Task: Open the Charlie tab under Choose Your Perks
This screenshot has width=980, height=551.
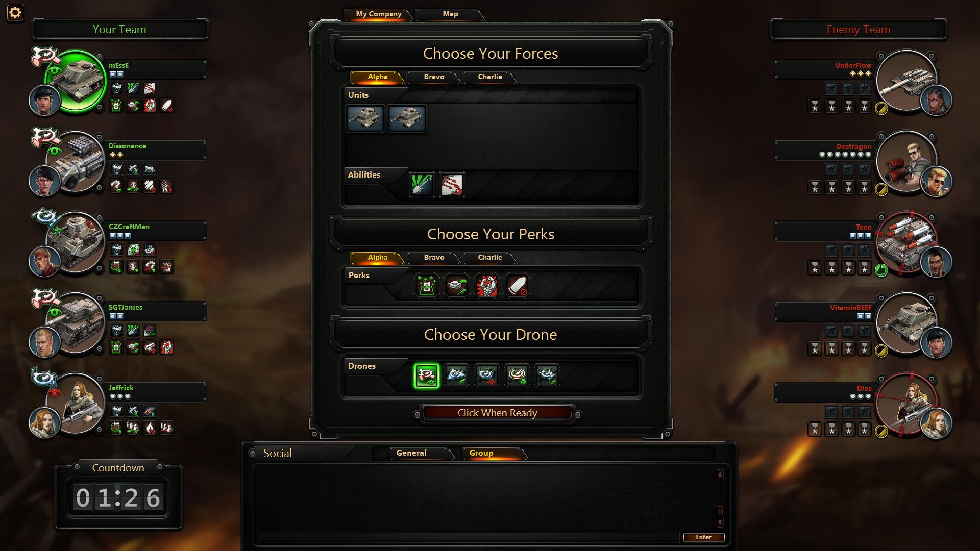Action: pyautogui.click(x=490, y=258)
